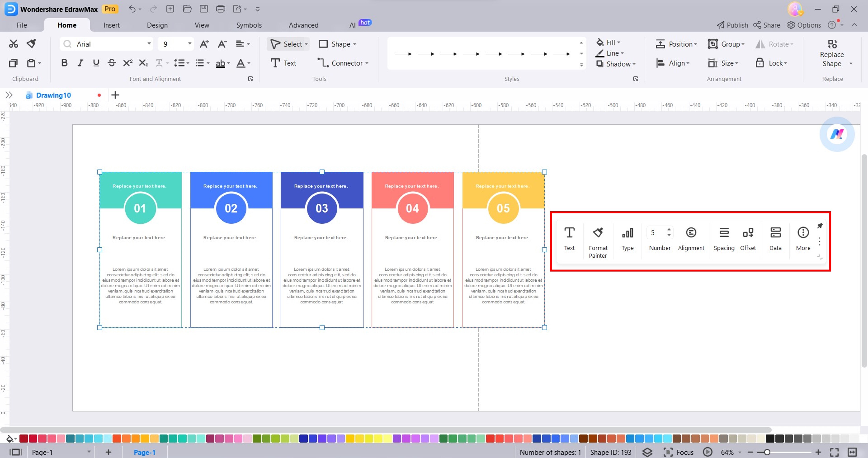
Task: Increase the Number stepper value
Action: pyautogui.click(x=669, y=229)
